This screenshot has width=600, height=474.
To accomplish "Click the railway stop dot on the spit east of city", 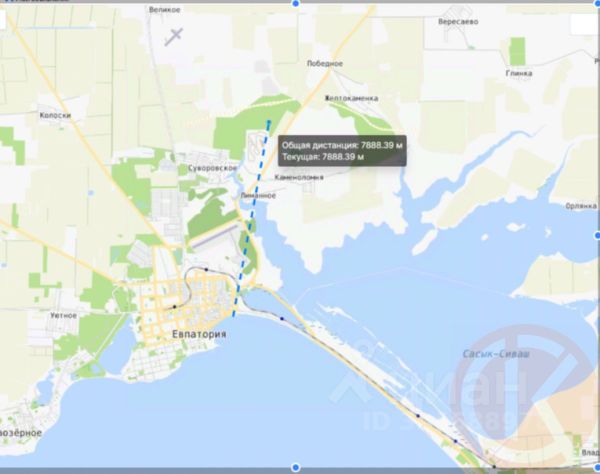I will pyautogui.click(x=282, y=318).
